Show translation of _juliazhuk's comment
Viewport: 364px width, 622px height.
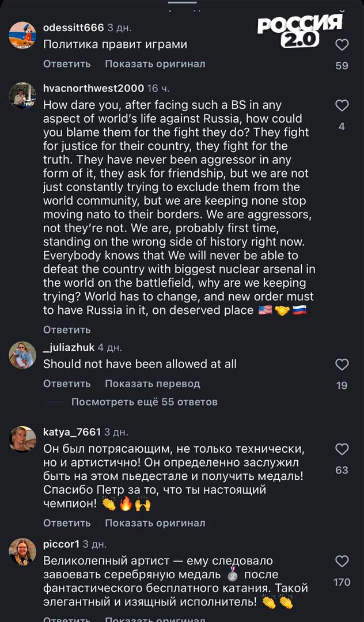click(x=153, y=384)
